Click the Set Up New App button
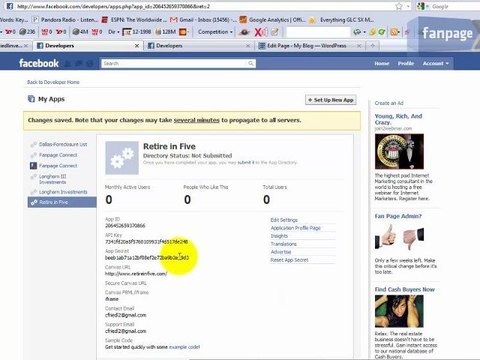480x360 pixels. click(331, 100)
